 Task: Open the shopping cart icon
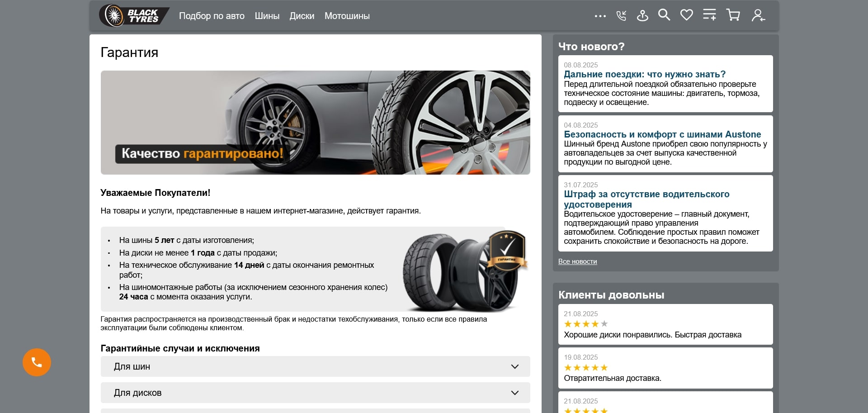(x=733, y=15)
